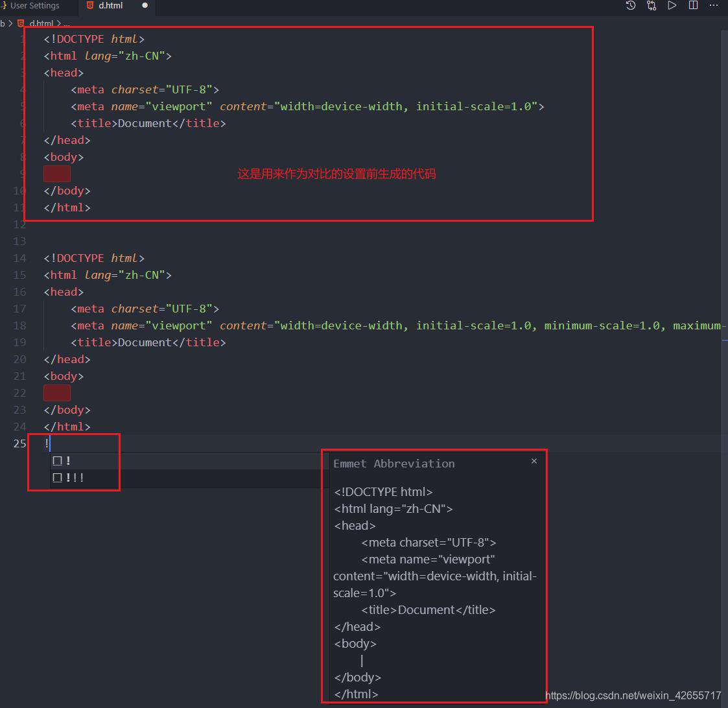Click the Emmet Abbreviation header text
Screen dimensions: 728x708
tap(393, 464)
